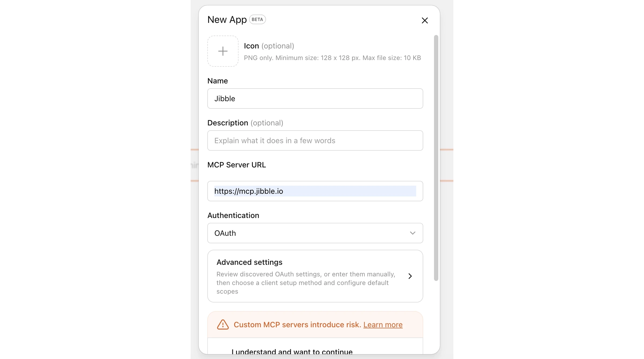Expand Advanced settings to review OAuth options

point(315,276)
